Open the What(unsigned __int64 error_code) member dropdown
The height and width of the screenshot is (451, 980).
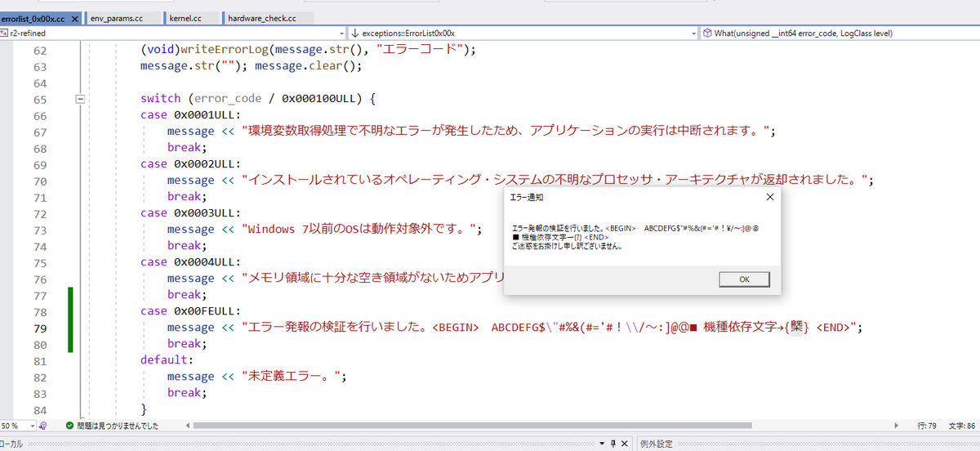[840, 33]
